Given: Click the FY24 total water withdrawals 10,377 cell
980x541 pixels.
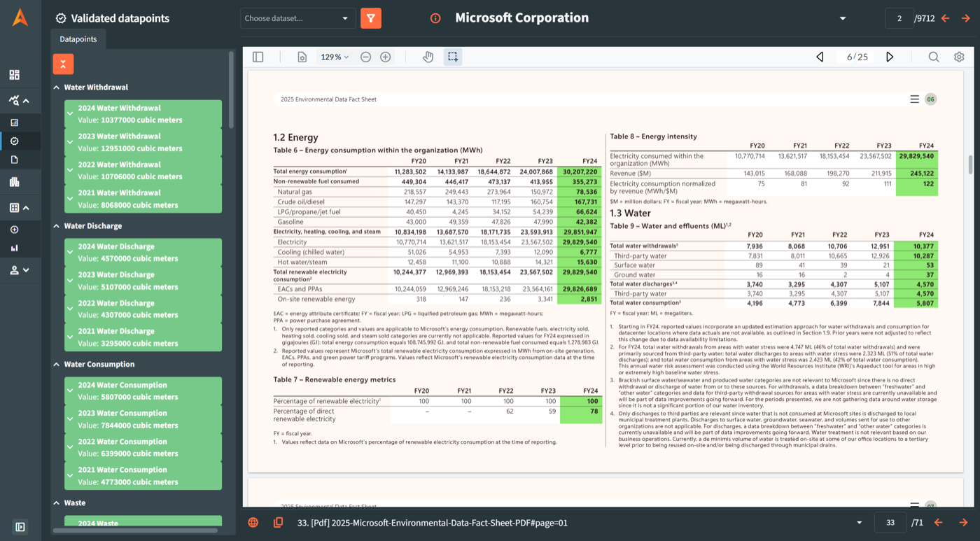Looking at the screenshot, I should pos(916,246).
